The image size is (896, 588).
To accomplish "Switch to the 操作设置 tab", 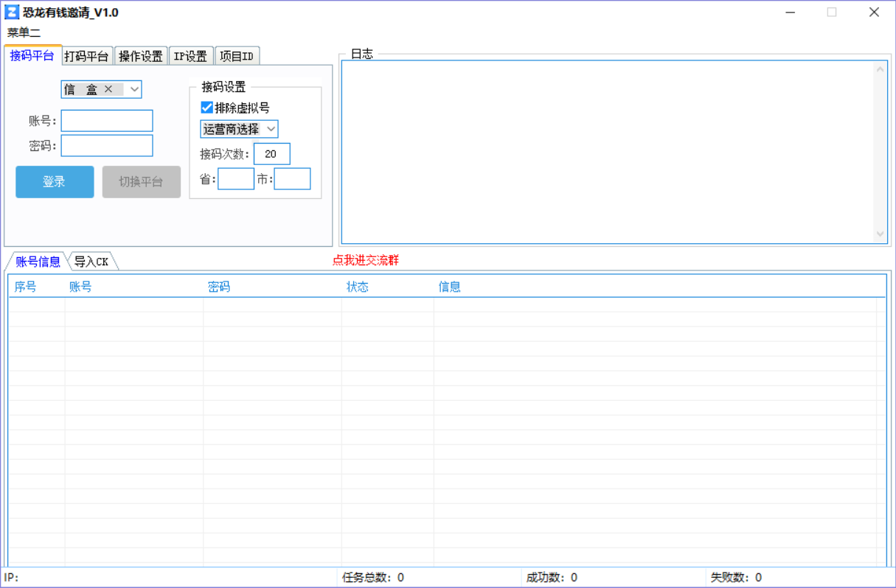I will click(141, 56).
